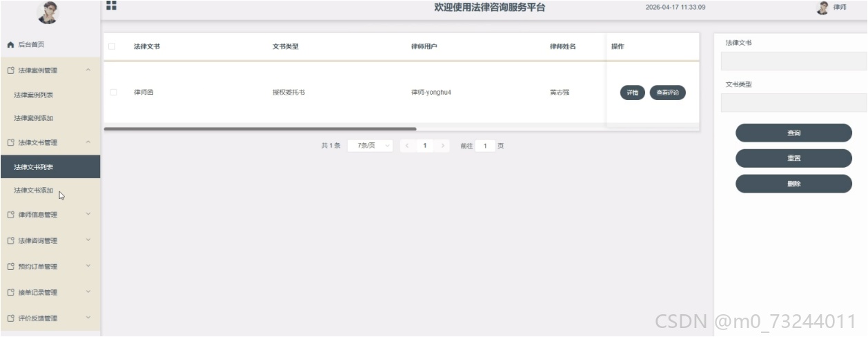Screen dimensions: 868x337
Task: Click the next page arrow in pagination
Action: point(443,146)
